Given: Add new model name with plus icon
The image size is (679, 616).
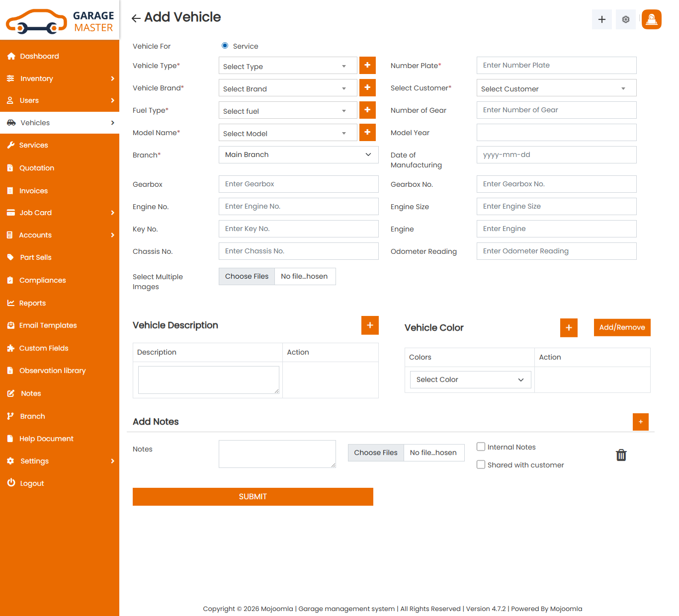Looking at the screenshot, I should coord(367,133).
